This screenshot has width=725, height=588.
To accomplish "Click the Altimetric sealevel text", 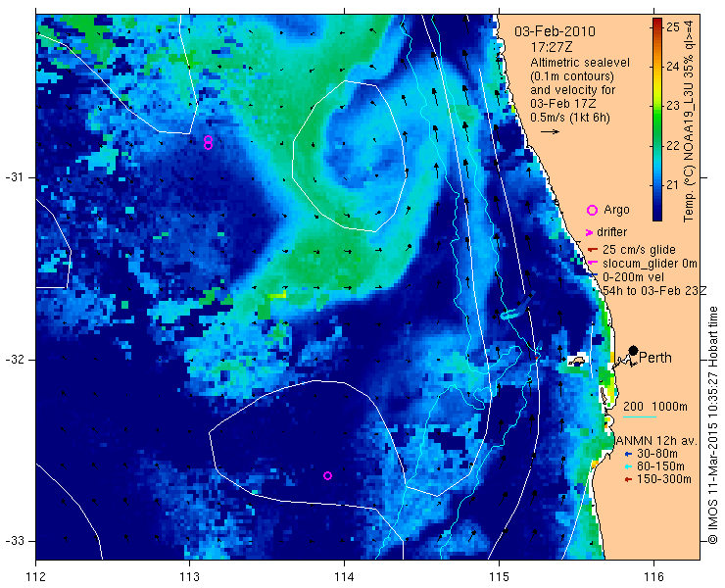I will pyautogui.click(x=580, y=63).
